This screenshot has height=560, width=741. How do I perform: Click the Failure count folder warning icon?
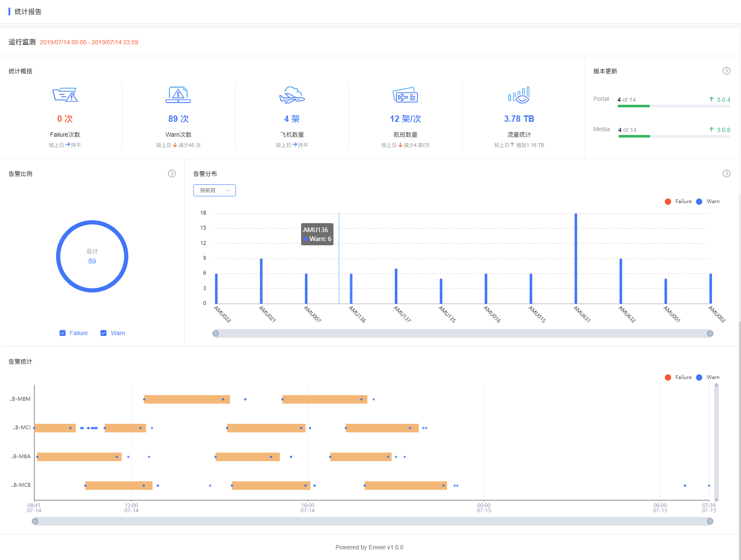(65, 95)
